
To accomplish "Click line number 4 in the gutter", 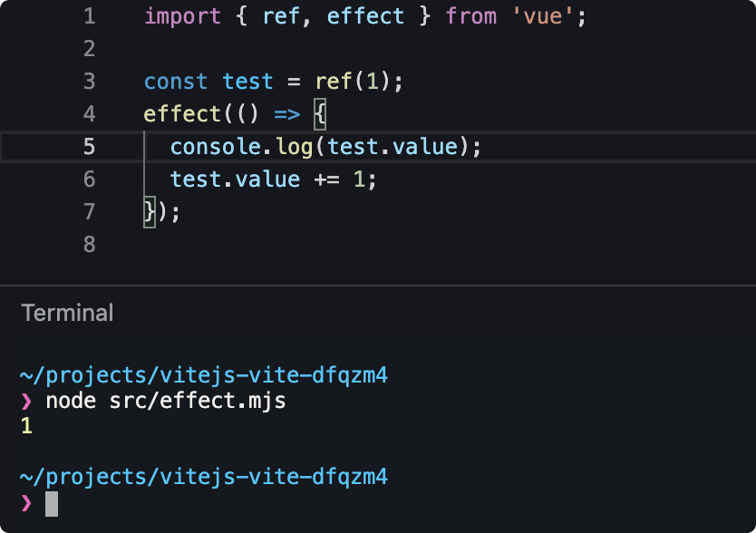I will (88, 114).
